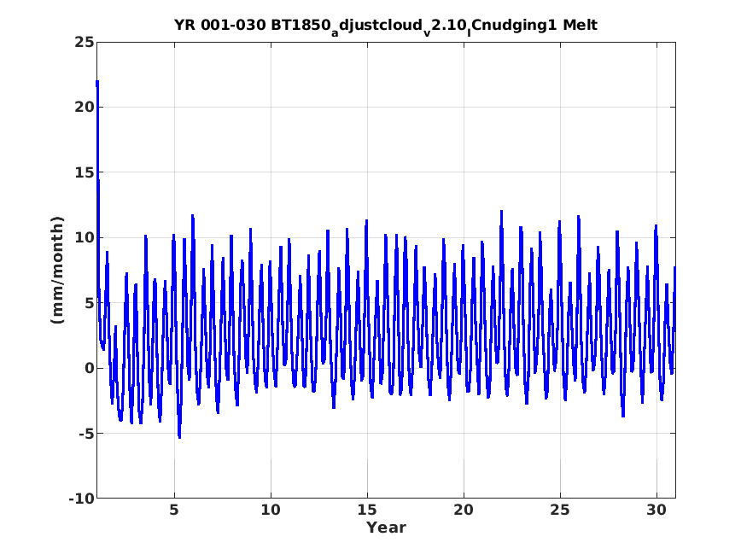The width and height of the screenshot is (747, 560).
Task: Click the initial melt spike peak near 22
Action: point(97,82)
